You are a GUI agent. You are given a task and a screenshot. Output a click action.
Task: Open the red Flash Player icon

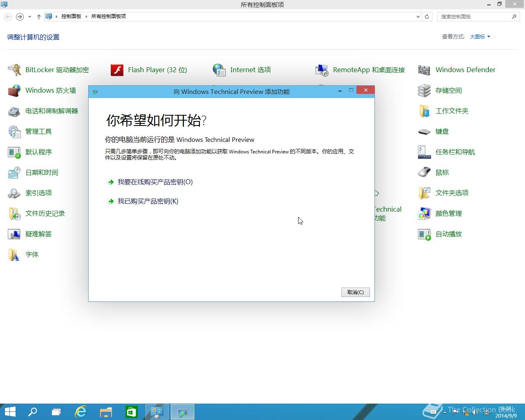click(x=117, y=70)
